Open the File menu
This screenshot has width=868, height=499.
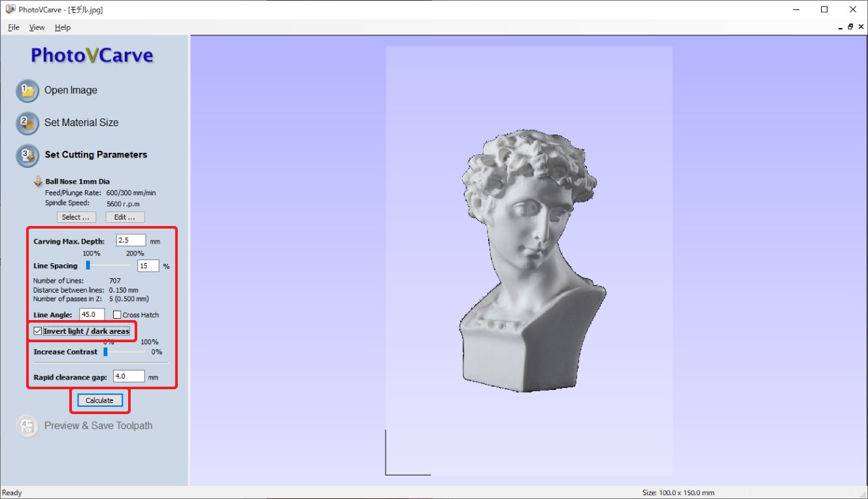coord(14,27)
